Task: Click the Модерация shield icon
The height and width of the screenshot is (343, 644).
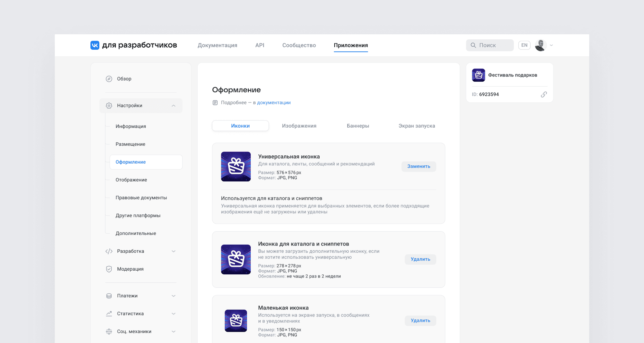Action: pos(109,269)
